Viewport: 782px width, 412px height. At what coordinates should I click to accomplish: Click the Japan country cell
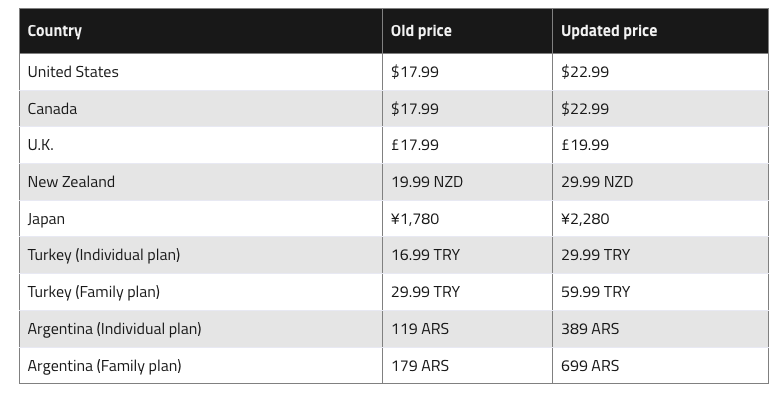[x=201, y=219]
